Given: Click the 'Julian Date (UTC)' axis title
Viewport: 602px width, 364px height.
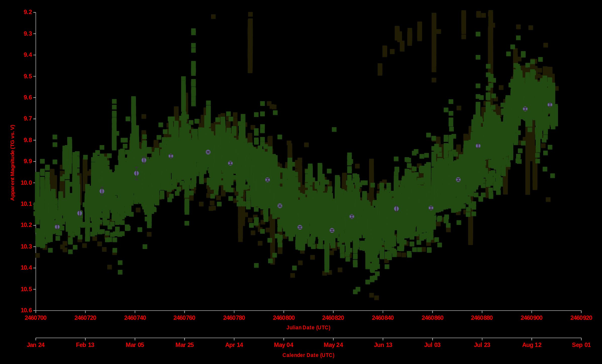Looking at the screenshot, I should tap(308, 327).
